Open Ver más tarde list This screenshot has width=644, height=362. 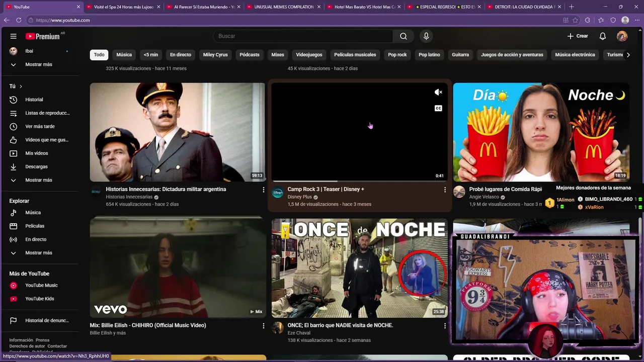click(39, 126)
